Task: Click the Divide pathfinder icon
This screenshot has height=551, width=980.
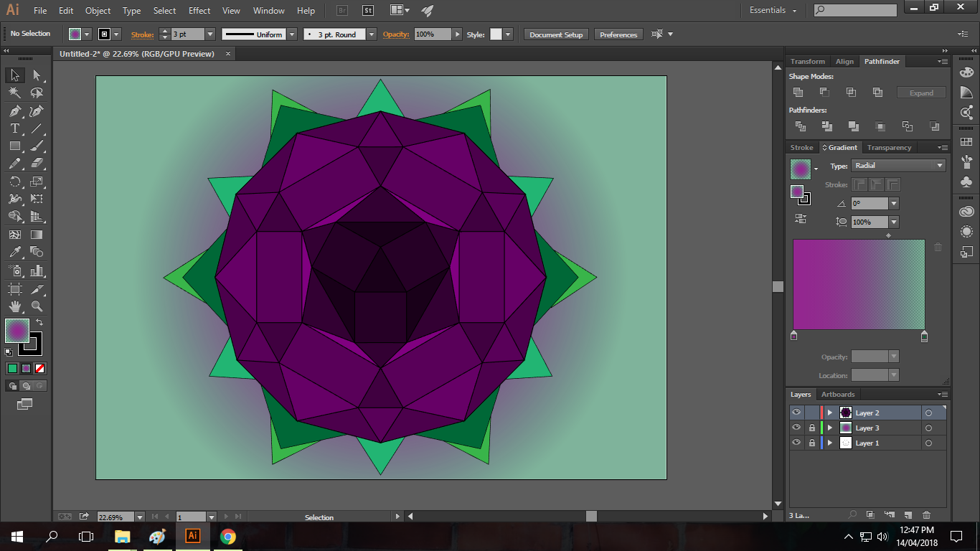Action: (x=801, y=126)
